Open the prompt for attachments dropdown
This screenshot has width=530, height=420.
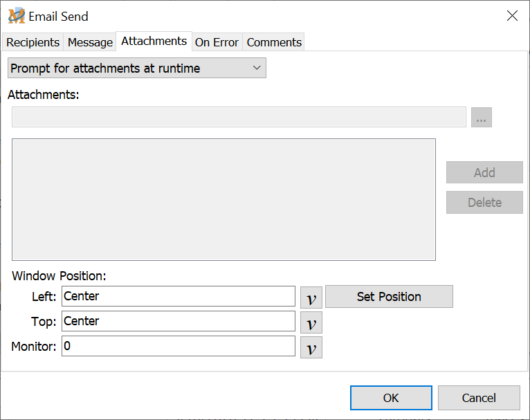136,68
